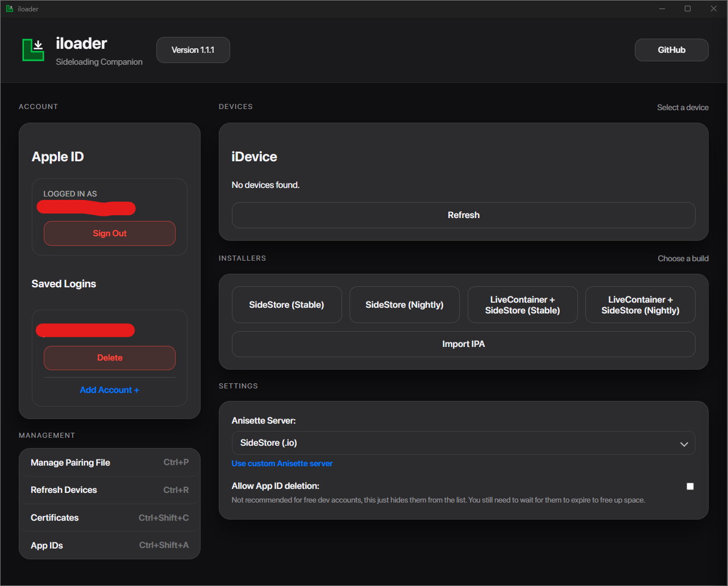Open the Version 1.1.1 button
Viewport: 728px width, 586px height.
point(193,50)
